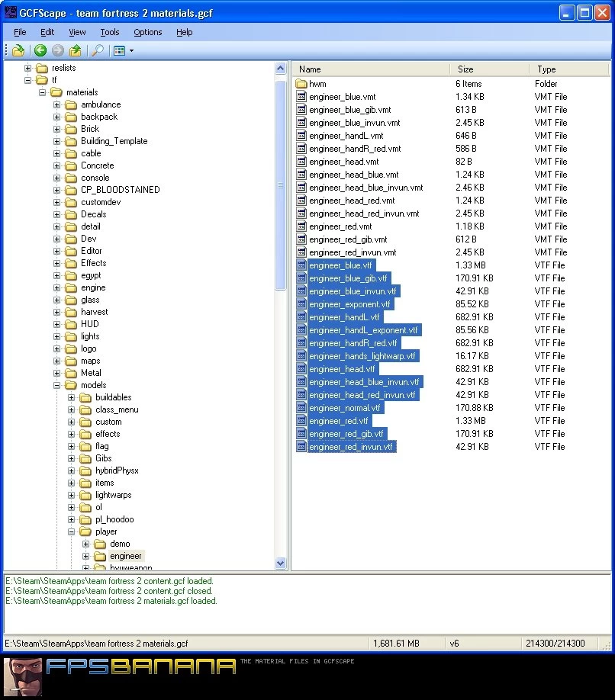Screen dimensions: 615x700
Task: Select the engineer_head_red.vmt file name
Action: (352, 201)
